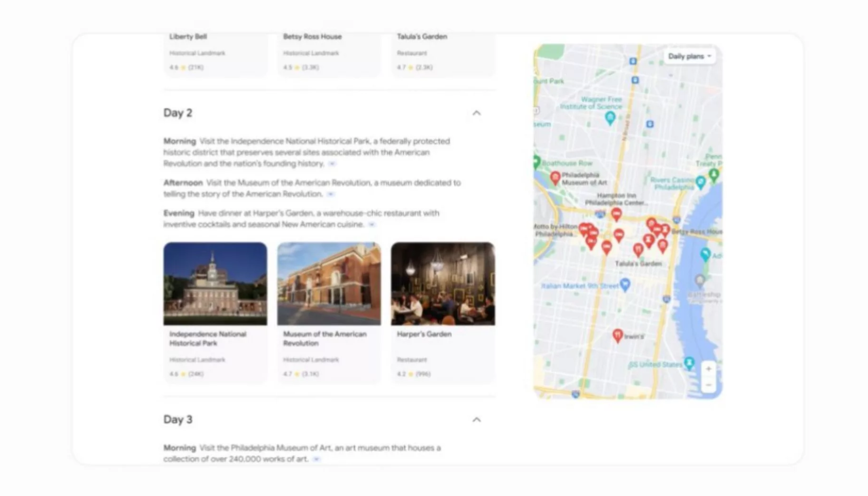Select the Irwin's restaurant pin on map
The height and width of the screenshot is (496, 868).
click(618, 335)
